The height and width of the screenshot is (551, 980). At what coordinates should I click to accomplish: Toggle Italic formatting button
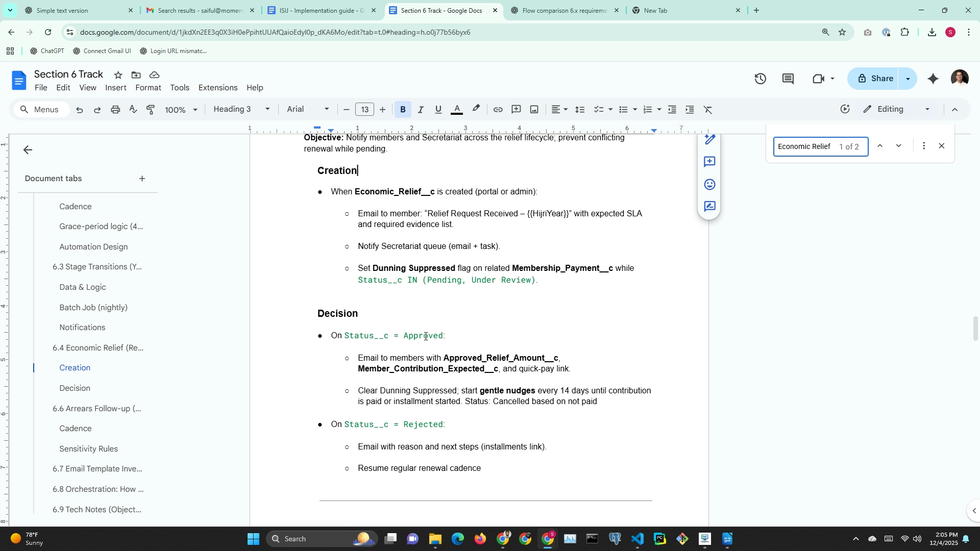[x=421, y=110]
